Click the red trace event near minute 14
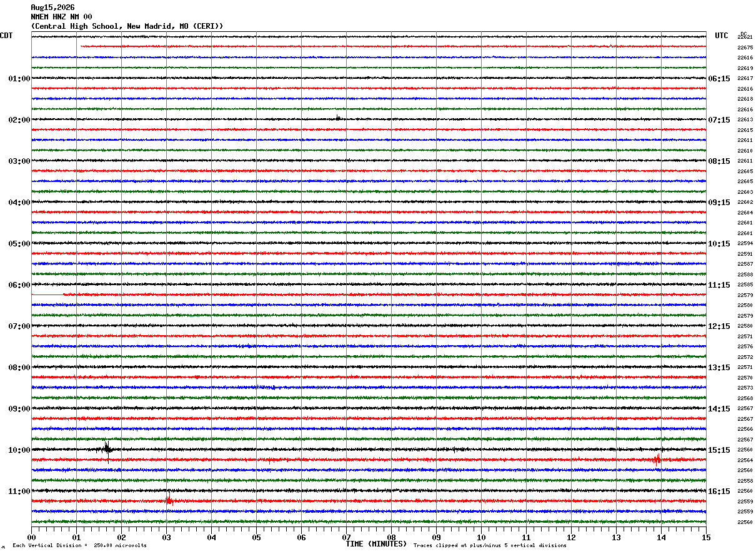The width and height of the screenshot is (756, 554). pos(657,459)
